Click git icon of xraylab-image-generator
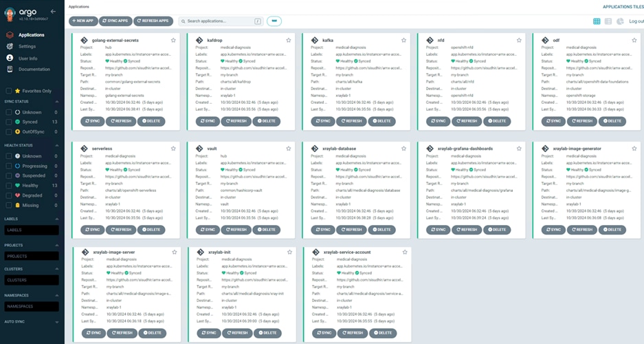The height and width of the screenshot is (344, 644). click(545, 149)
